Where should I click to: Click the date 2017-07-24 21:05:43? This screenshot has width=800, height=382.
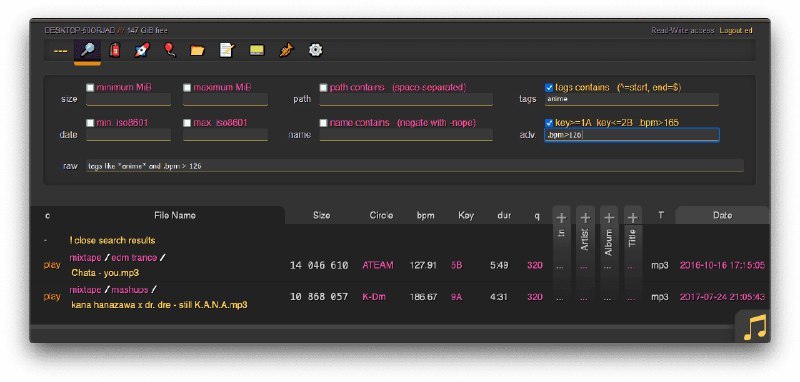(x=722, y=297)
